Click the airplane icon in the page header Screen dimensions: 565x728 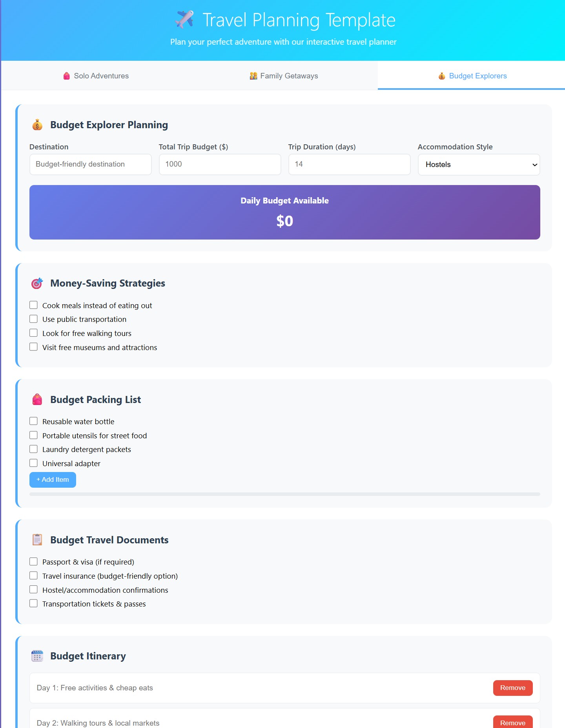[185, 19]
